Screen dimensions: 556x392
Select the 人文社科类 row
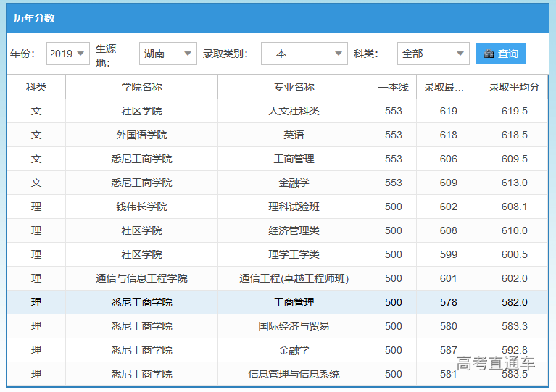pos(294,111)
